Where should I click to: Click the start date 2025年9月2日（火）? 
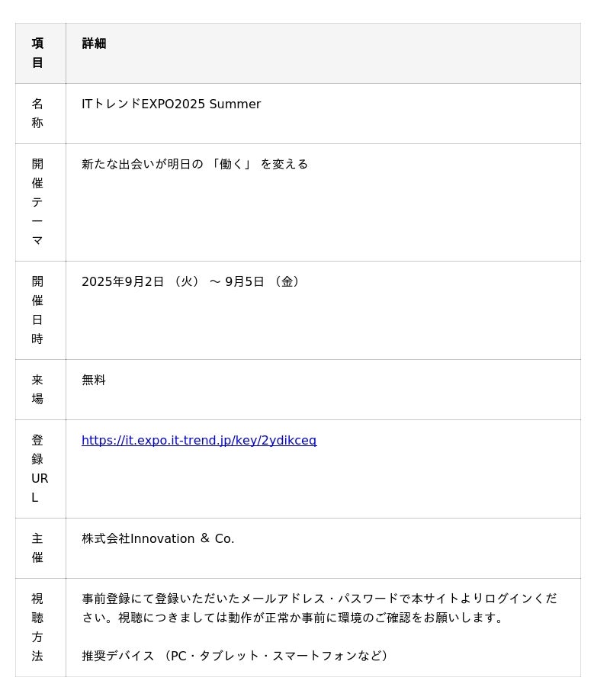pyautogui.click(x=141, y=282)
